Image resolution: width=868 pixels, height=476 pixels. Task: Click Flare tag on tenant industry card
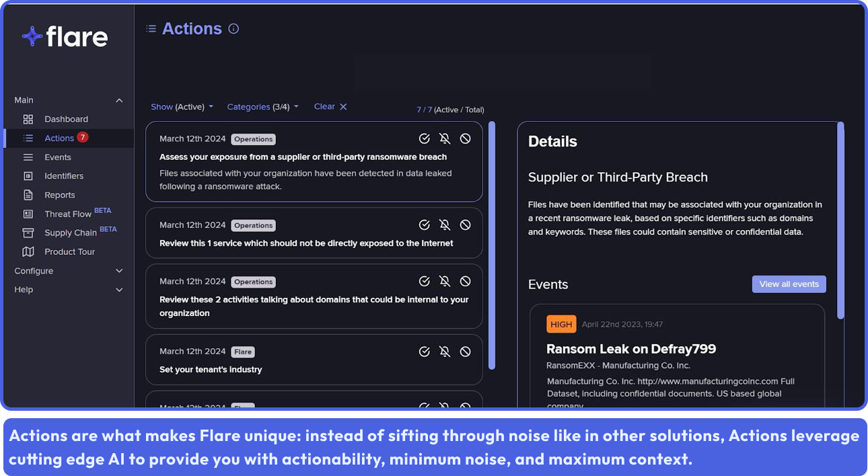[x=243, y=352]
